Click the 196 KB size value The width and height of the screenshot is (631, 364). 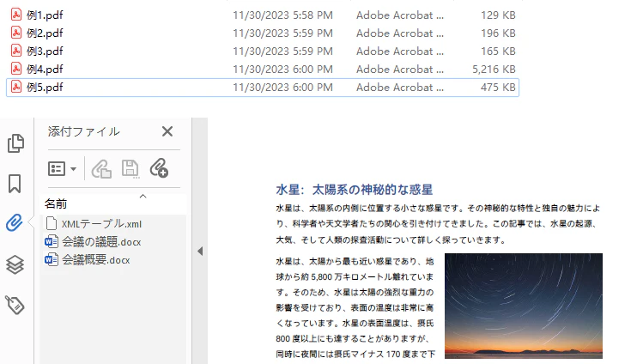coord(498,33)
